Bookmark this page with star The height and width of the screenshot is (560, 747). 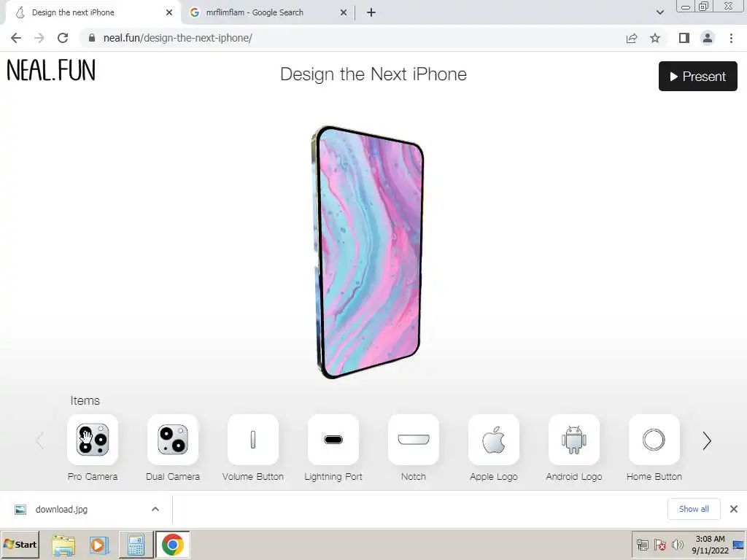click(x=655, y=38)
